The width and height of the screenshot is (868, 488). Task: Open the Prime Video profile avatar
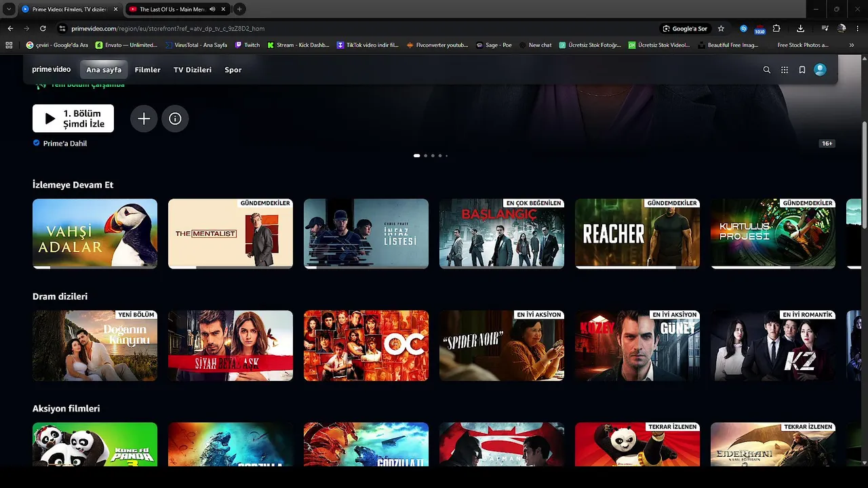tap(820, 70)
